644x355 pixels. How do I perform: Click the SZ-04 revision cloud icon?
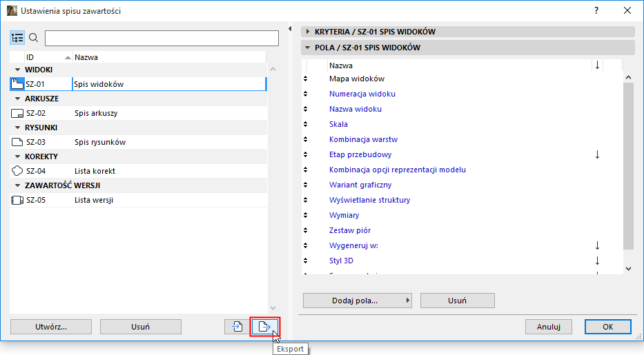point(17,171)
